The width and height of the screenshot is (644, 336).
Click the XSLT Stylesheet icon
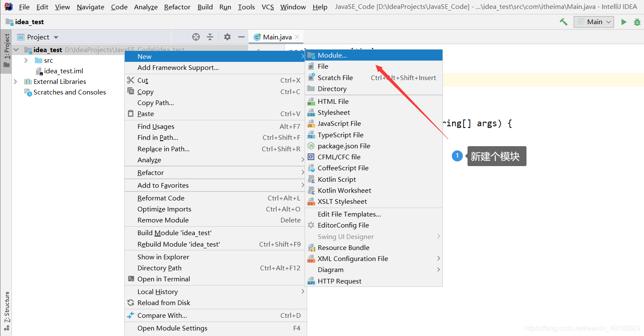click(x=311, y=202)
